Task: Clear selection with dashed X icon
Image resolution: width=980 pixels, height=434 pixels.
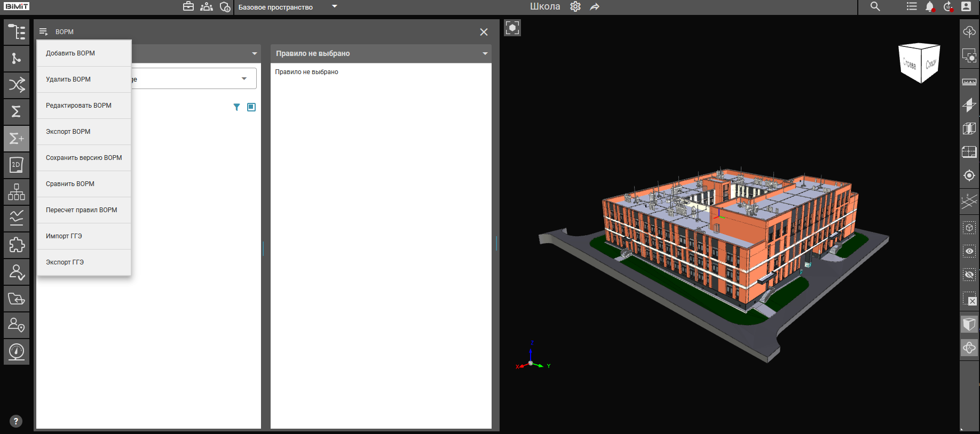Action: [x=969, y=299]
